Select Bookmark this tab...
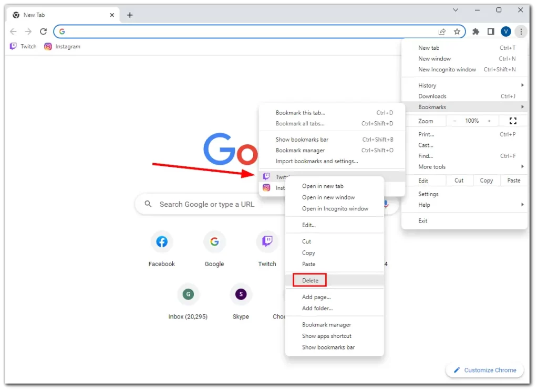 (x=332, y=113)
